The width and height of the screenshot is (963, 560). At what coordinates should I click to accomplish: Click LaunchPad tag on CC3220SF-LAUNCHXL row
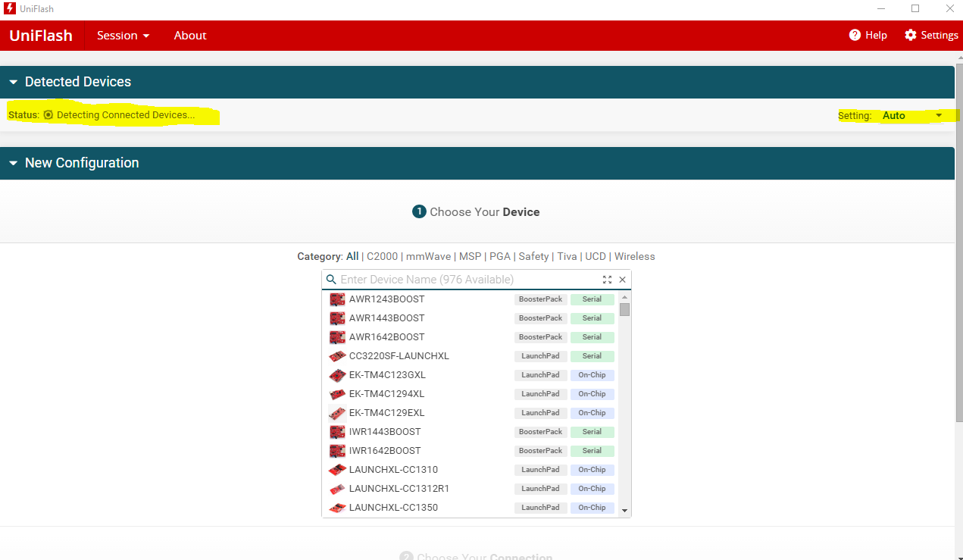coord(540,356)
